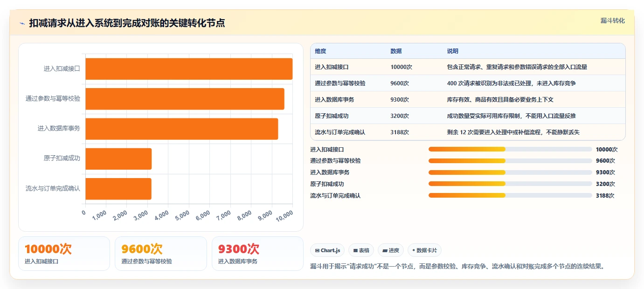
Task: Click description starting 包含正常请求
Action: pos(517,67)
